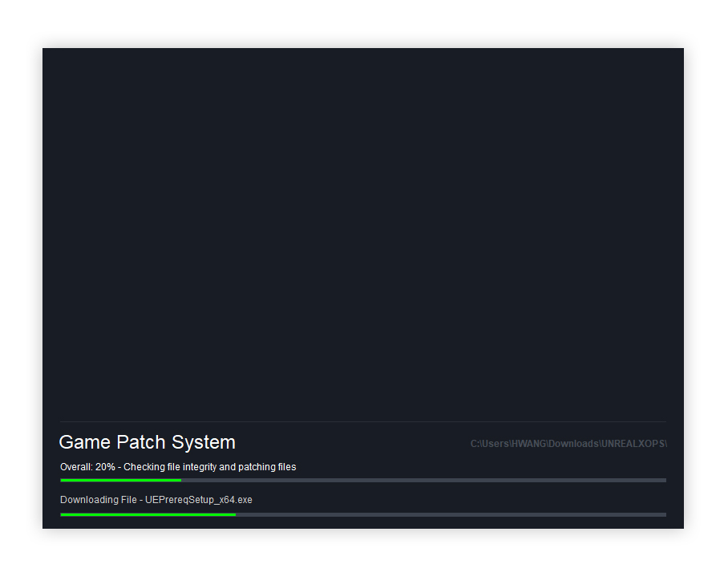Click 'Downloads' in the install path
728x576 pixels.
[x=573, y=444]
